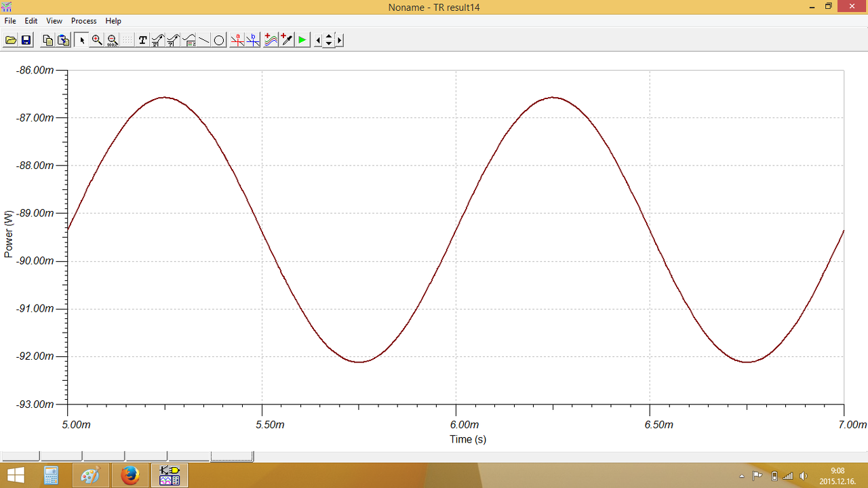The width and height of the screenshot is (868, 488).
Task: Open the legend tool icon
Action: click(189, 40)
